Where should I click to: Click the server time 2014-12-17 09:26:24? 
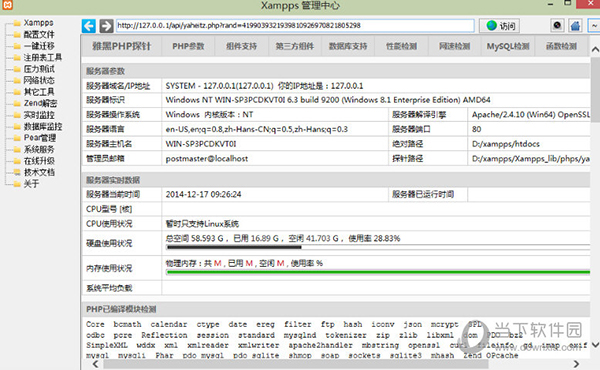coord(203,194)
